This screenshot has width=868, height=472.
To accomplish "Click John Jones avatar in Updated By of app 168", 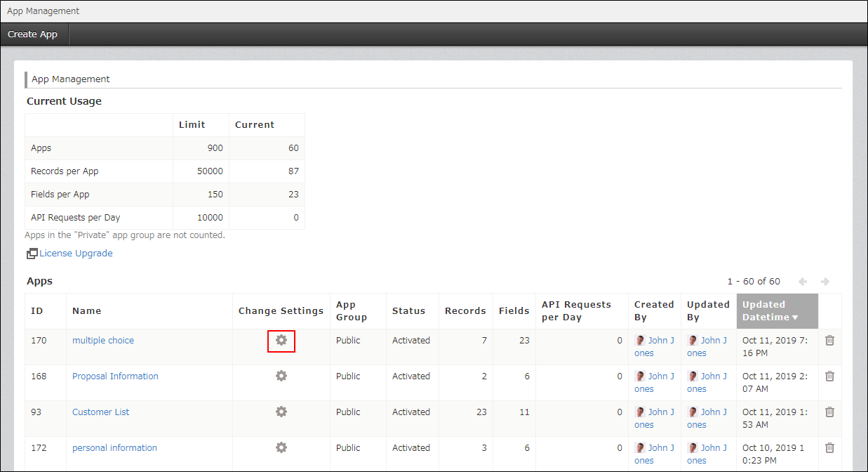I will (693, 376).
